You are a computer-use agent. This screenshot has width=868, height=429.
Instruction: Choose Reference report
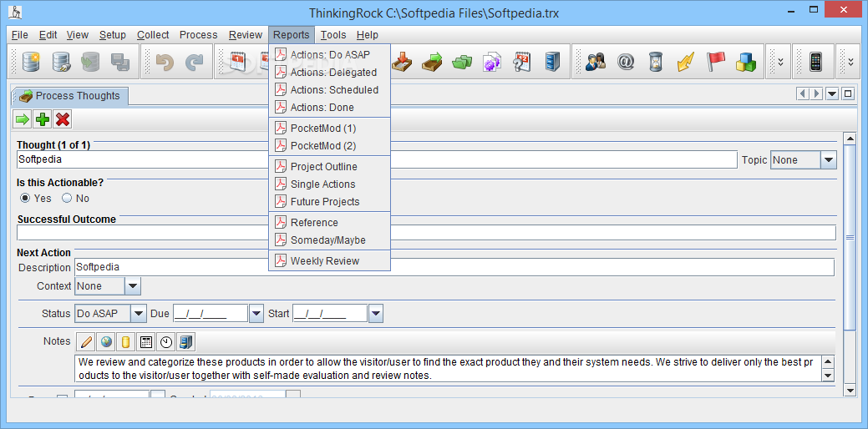[329, 222]
